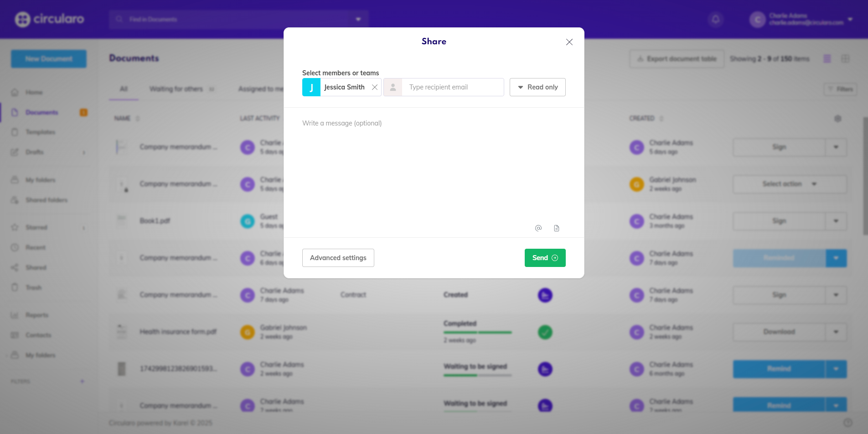This screenshot has height=434, width=868.
Task: Expand the search bar dropdown arrow
Action: click(x=358, y=19)
